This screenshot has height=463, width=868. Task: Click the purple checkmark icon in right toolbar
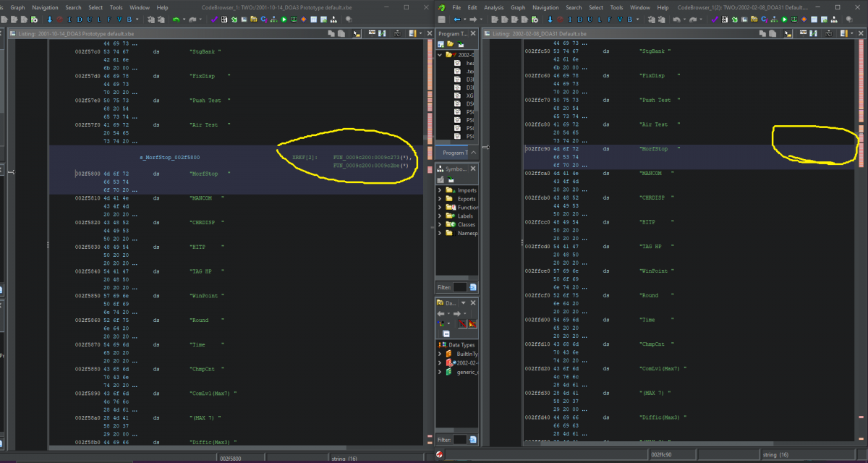click(x=714, y=19)
